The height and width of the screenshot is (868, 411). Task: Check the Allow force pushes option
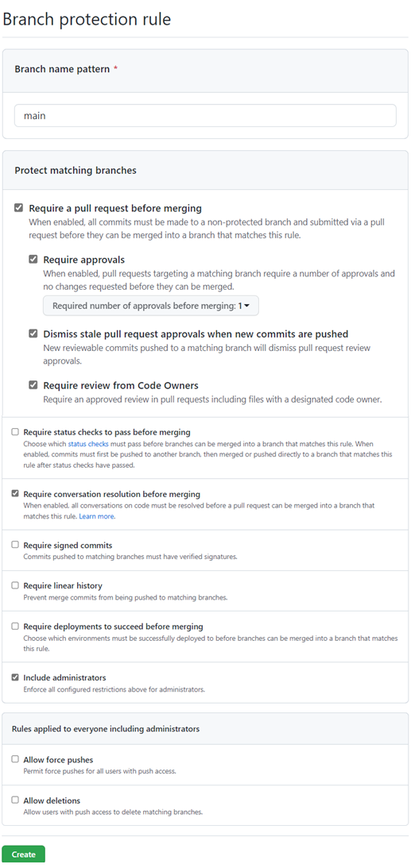[16, 759]
